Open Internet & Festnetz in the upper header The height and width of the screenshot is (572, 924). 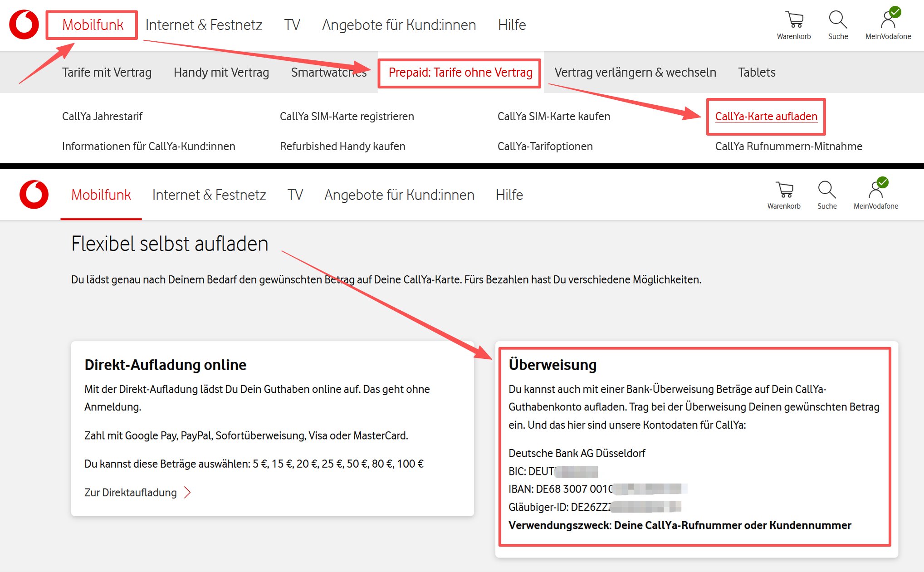pos(204,24)
